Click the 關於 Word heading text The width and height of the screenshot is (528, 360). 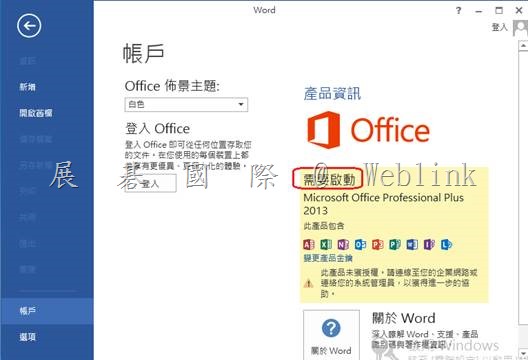coord(404,318)
